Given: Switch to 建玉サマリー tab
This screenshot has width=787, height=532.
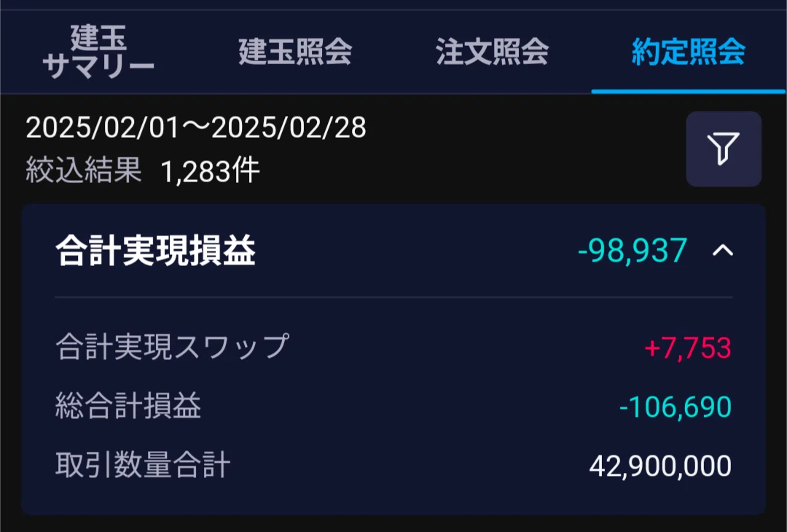Looking at the screenshot, I should [x=98, y=51].
